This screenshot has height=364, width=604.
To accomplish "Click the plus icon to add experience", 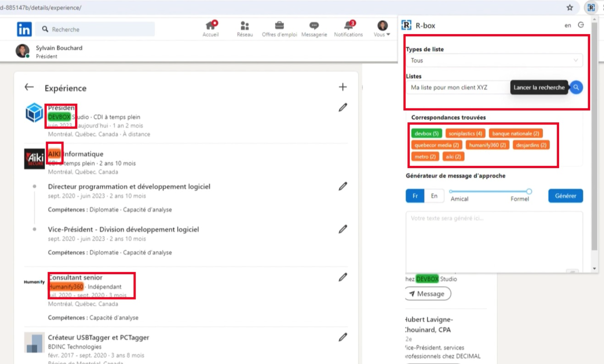I will point(343,87).
